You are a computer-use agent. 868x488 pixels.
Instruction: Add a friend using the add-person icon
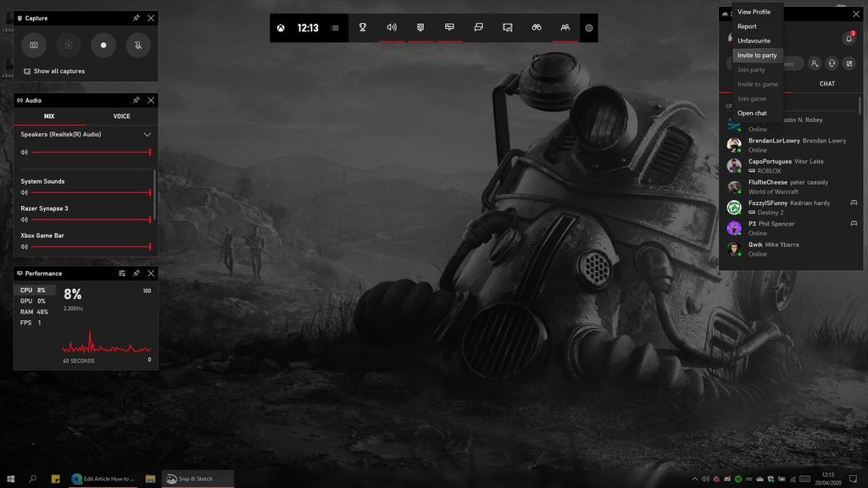coord(815,63)
